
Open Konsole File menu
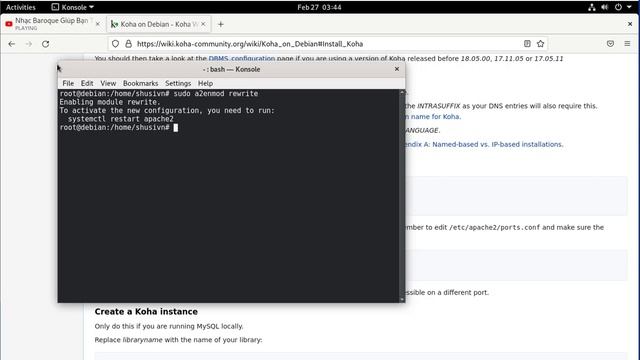[x=68, y=83]
